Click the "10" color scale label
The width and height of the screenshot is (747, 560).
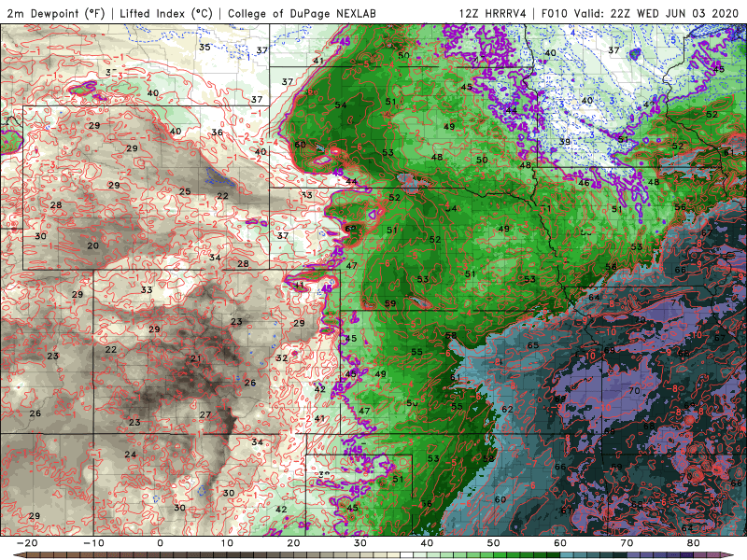pyautogui.click(x=227, y=543)
